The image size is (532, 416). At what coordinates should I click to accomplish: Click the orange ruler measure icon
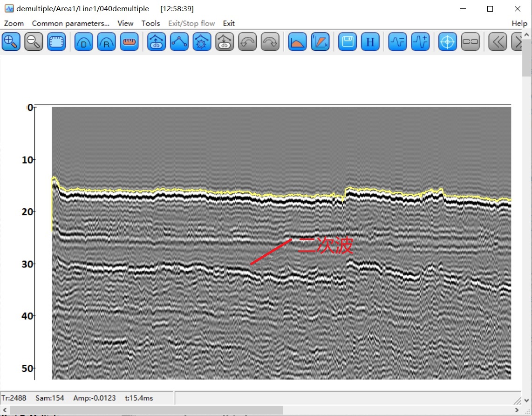pyautogui.click(x=129, y=42)
